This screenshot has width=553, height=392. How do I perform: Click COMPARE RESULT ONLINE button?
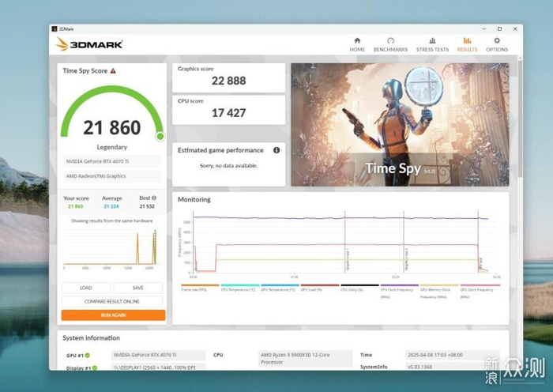coord(112,302)
